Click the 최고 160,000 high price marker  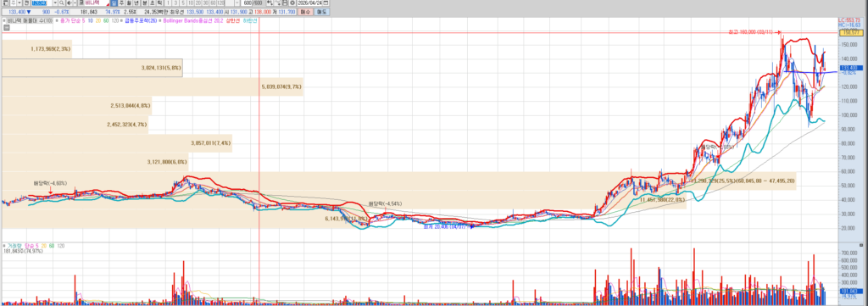pyautogui.click(x=754, y=33)
